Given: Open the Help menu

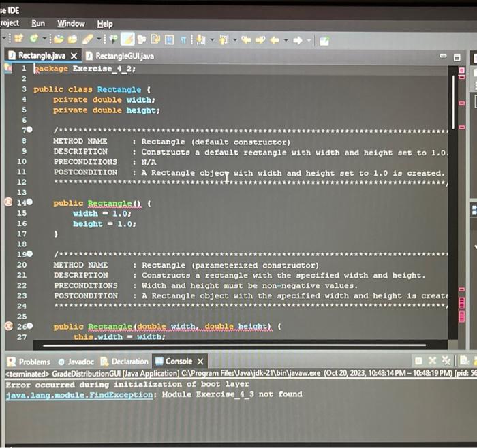Looking at the screenshot, I should click(105, 24).
